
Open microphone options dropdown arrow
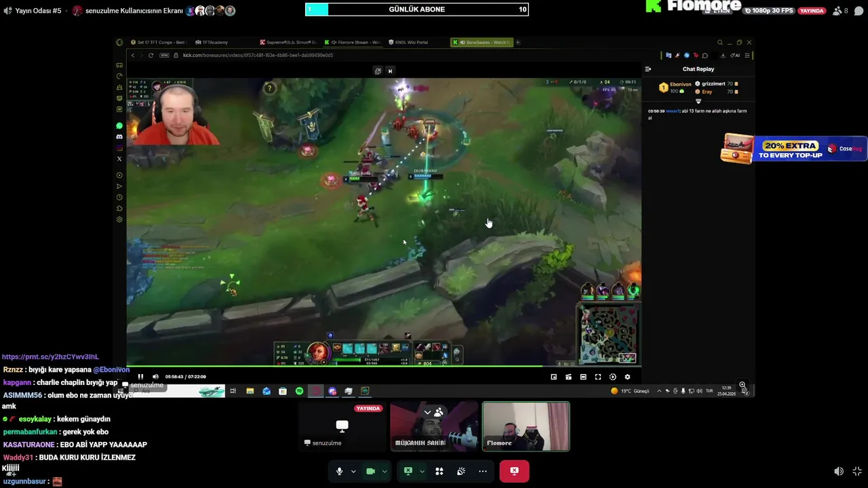(353, 471)
